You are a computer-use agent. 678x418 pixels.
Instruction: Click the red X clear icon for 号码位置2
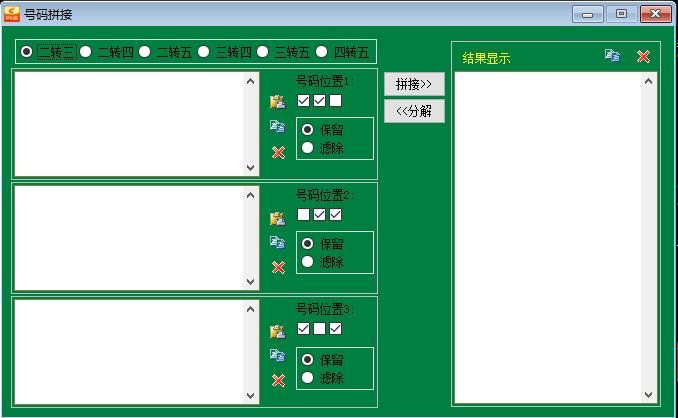tap(278, 267)
